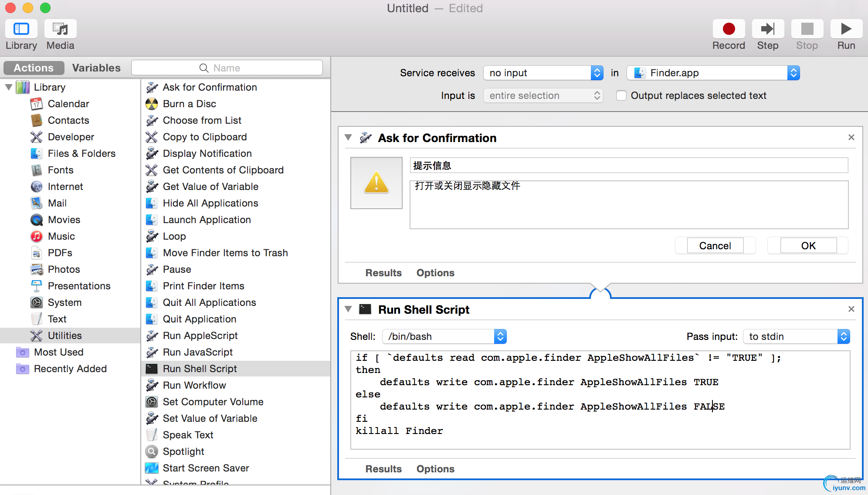Click the Record button icon
Screen dimensions: 868x495
pyautogui.click(x=729, y=29)
